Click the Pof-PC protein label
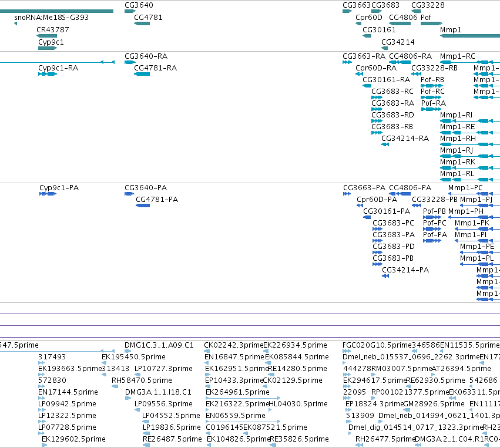This screenshot has height=448, width=500. click(434, 223)
